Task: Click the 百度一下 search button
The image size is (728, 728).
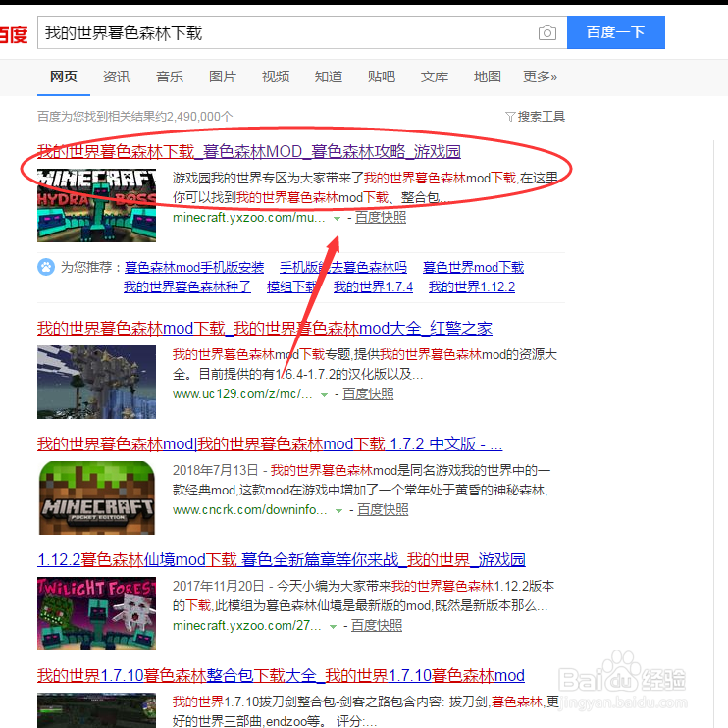Action: click(615, 32)
